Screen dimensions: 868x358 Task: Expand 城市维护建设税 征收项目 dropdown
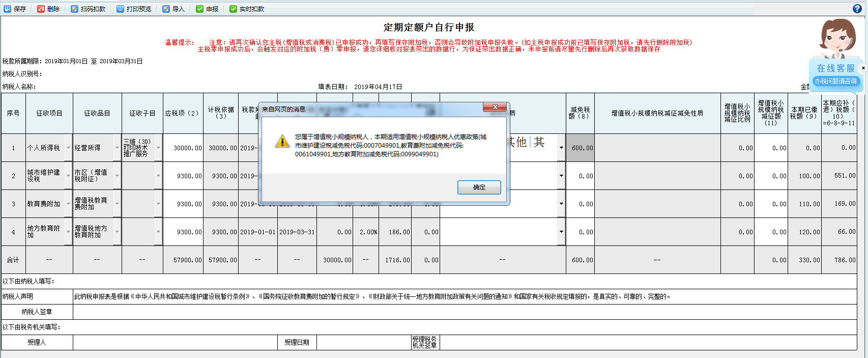coord(68,176)
